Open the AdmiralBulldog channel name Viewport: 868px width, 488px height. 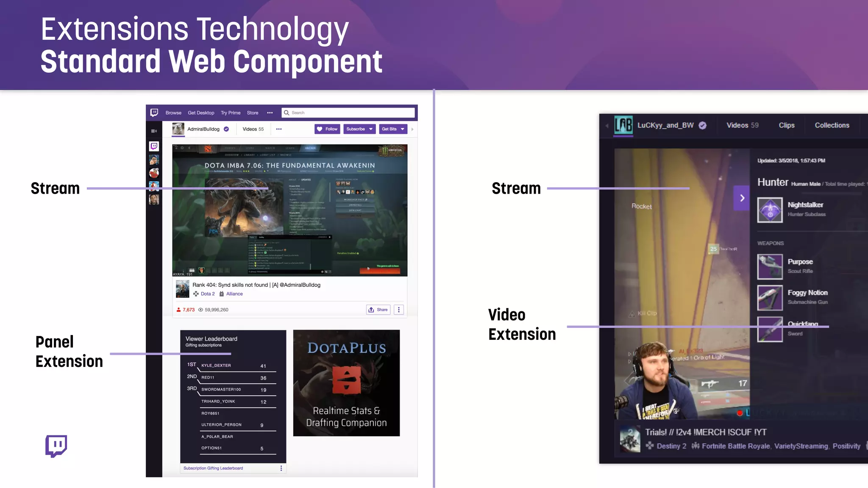[x=203, y=129]
